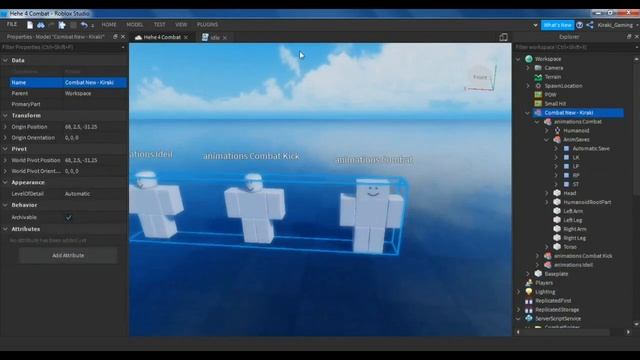Click the Explorer horizontal scrollbar right arrow
The image size is (640, 360).
(x=628, y=332)
